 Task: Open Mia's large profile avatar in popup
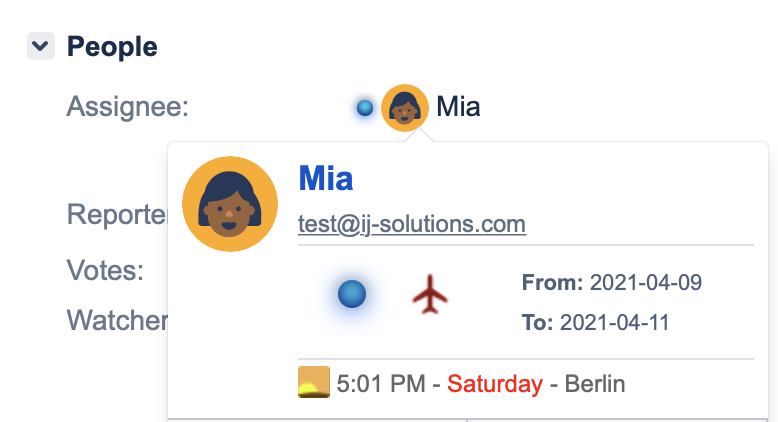point(229,204)
